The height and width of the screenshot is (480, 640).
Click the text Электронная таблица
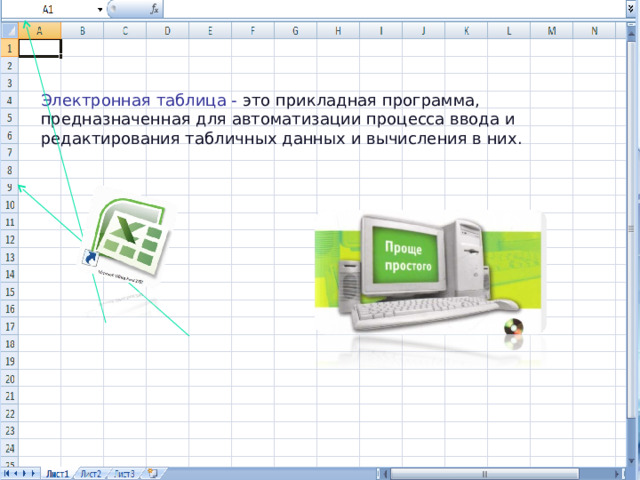point(133,100)
